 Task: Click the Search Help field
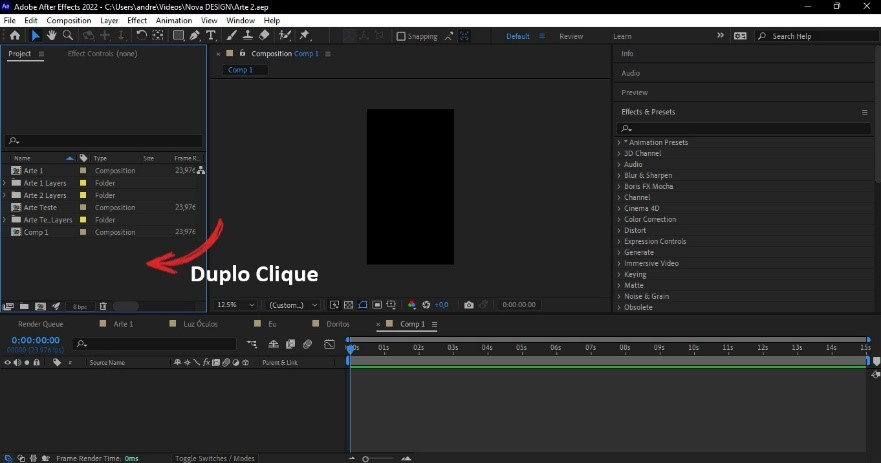816,36
